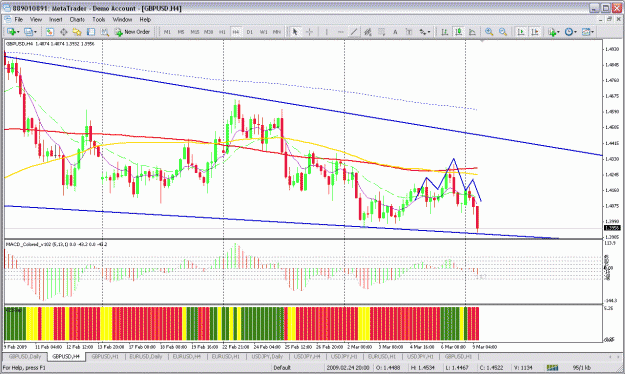
Task: Switch chart to M15 timeframe
Action: click(195, 32)
